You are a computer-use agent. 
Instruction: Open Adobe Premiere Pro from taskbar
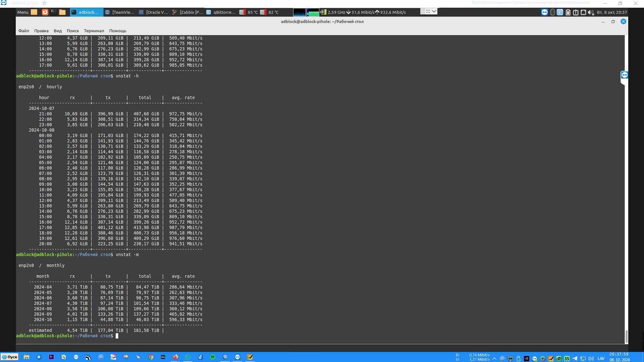tap(51, 357)
